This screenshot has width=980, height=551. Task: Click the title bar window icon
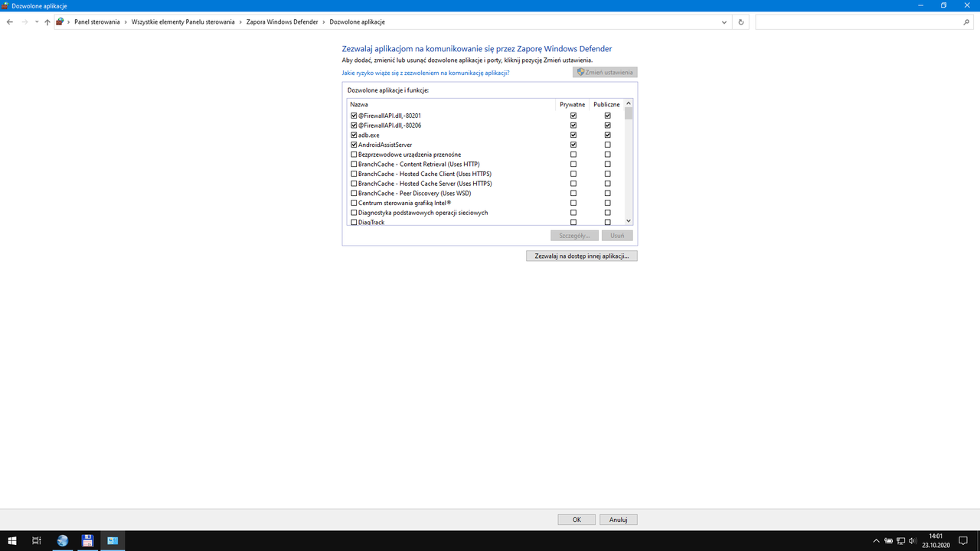coord(5,5)
